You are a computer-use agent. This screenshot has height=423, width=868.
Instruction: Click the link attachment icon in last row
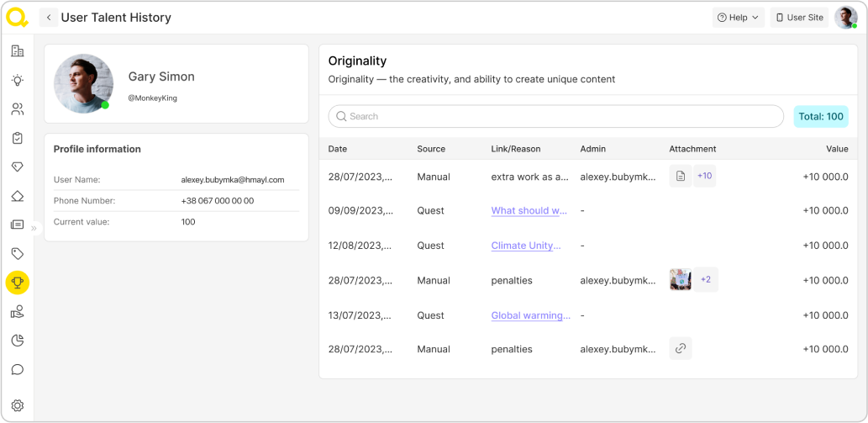pyautogui.click(x=681, y=349)
